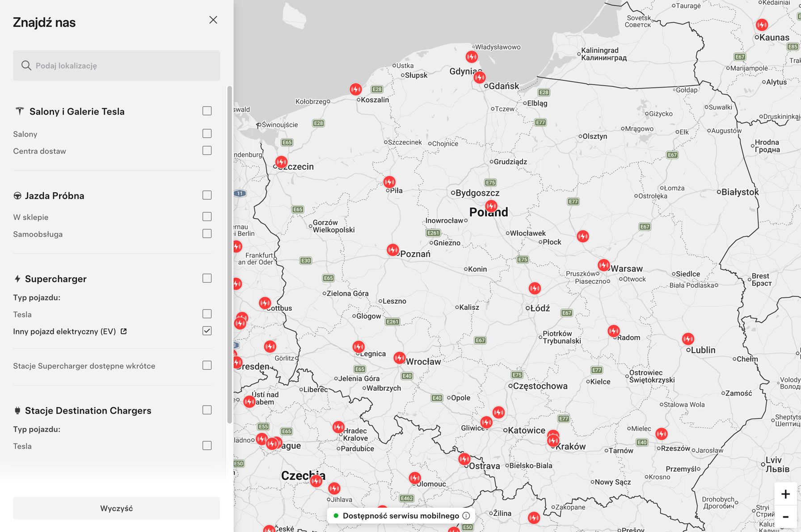Select the Supercharger pin near Jihlava
This screenshot has height=532, width=801.
(x=334, y=488)
